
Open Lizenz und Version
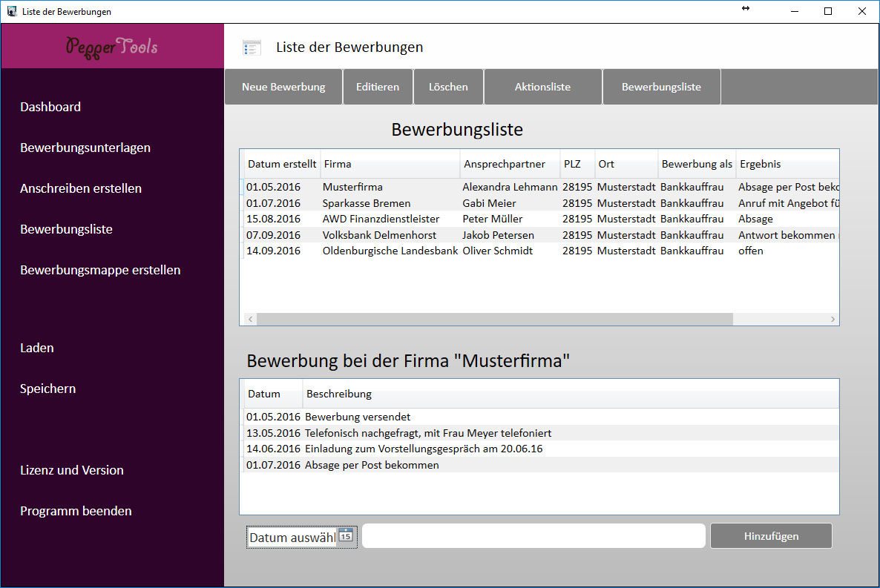(72, 470)
